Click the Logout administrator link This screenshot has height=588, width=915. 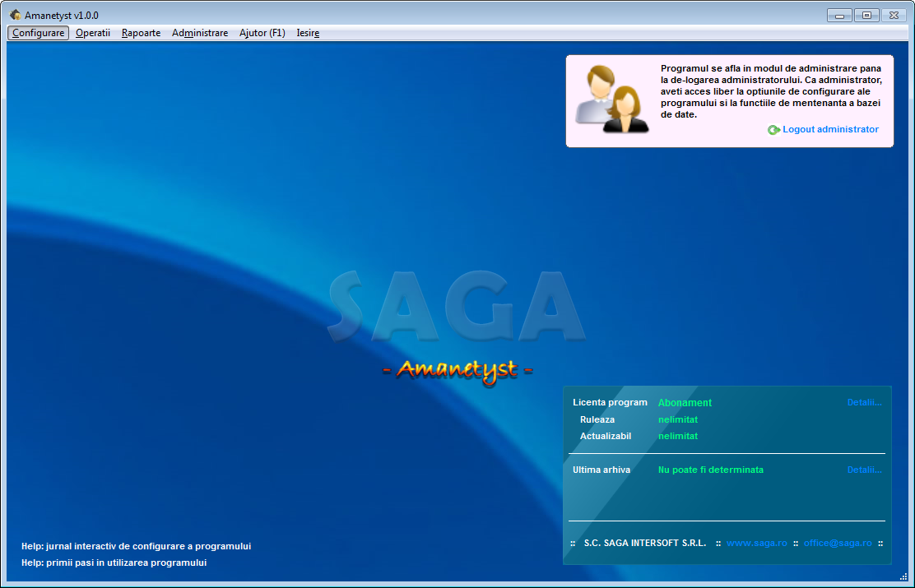[x=830, y=129]
